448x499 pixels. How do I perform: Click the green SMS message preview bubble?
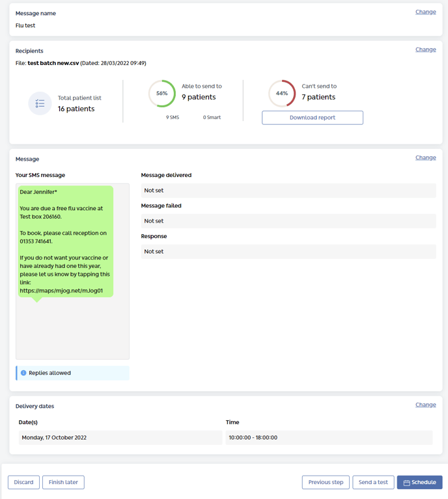click(x=65, y=241)
